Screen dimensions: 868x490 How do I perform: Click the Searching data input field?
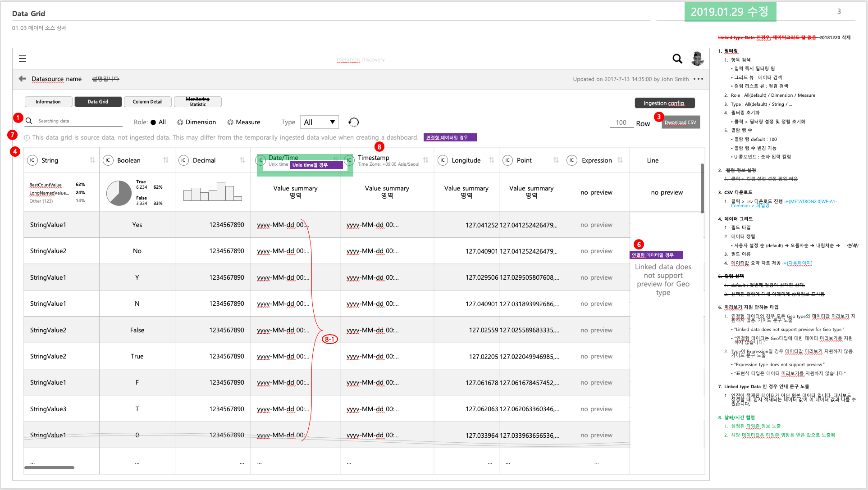coord(74,121)
